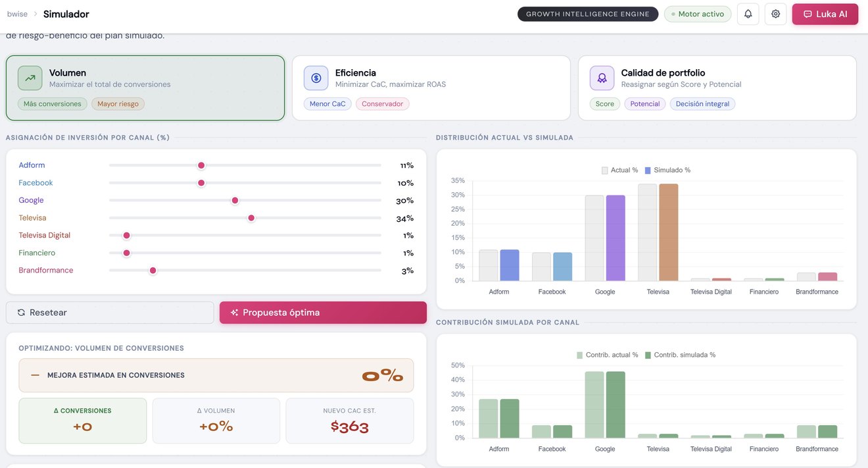Click the reset arrows icon in Resetear
This screenshot has width=868, height=468.
click(21, 313)
